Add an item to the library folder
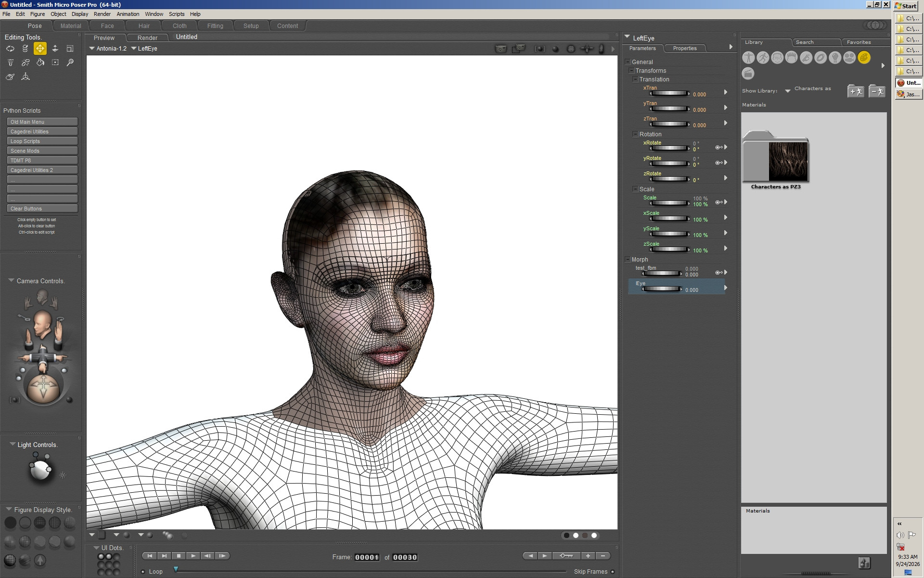Viewport: 924px width, 578px height. [x=856, y=91]
